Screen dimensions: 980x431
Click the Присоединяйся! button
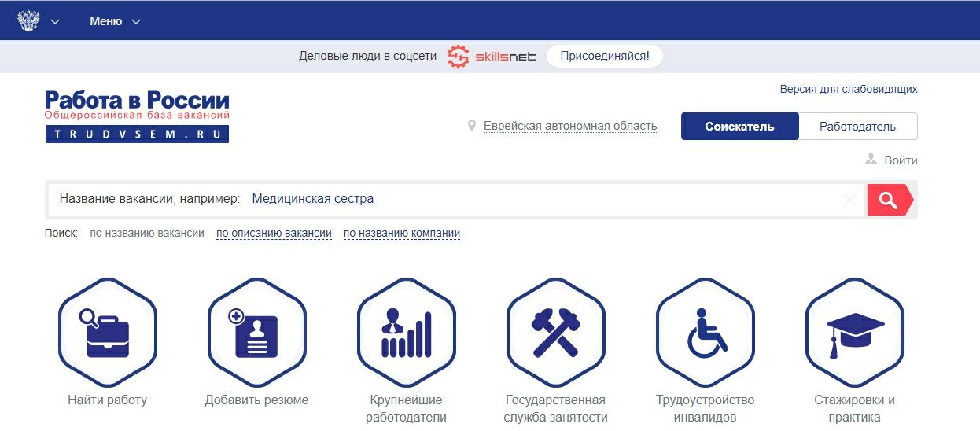(x=605, y=56)
